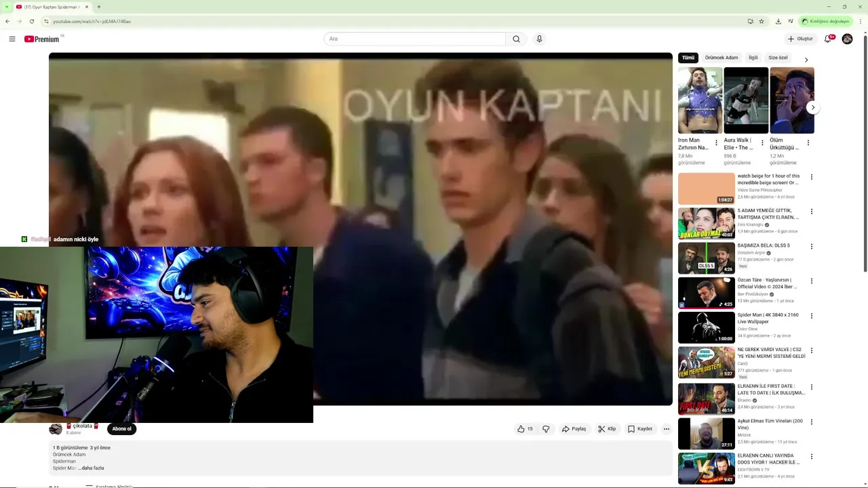The height and width of the screenshot is (488, 868).
Task: Advance the Shorts shelf with next arrow
Action: pos(812,107)
